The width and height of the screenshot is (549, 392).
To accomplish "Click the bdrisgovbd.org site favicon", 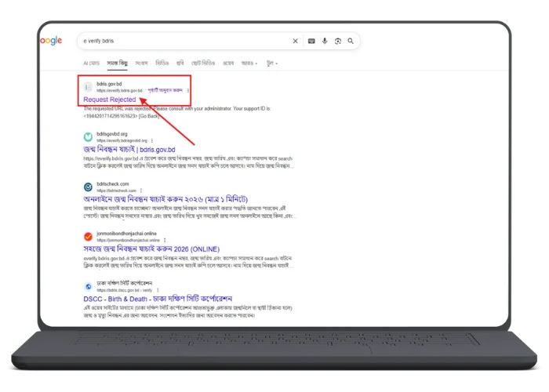I will coord(89,136).
